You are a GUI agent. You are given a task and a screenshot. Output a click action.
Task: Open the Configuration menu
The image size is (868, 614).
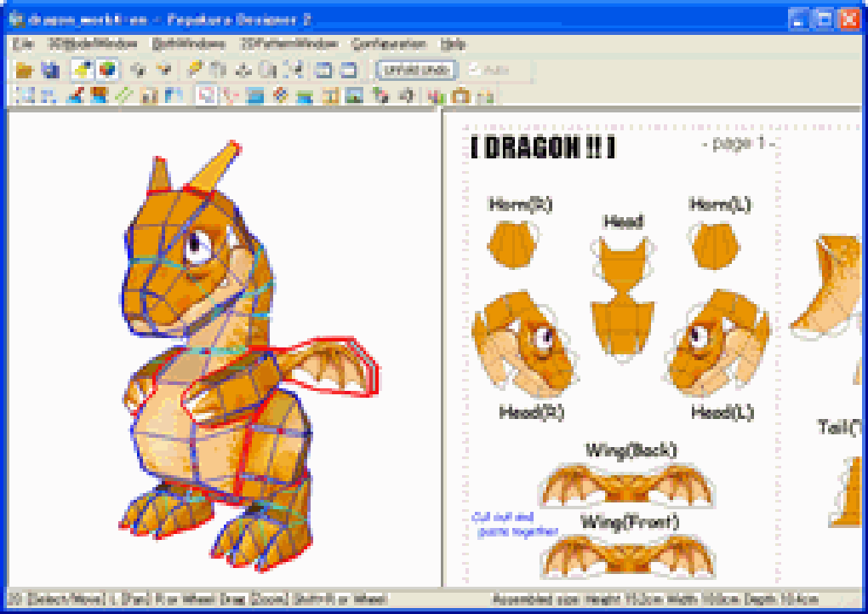pos(389,44)
